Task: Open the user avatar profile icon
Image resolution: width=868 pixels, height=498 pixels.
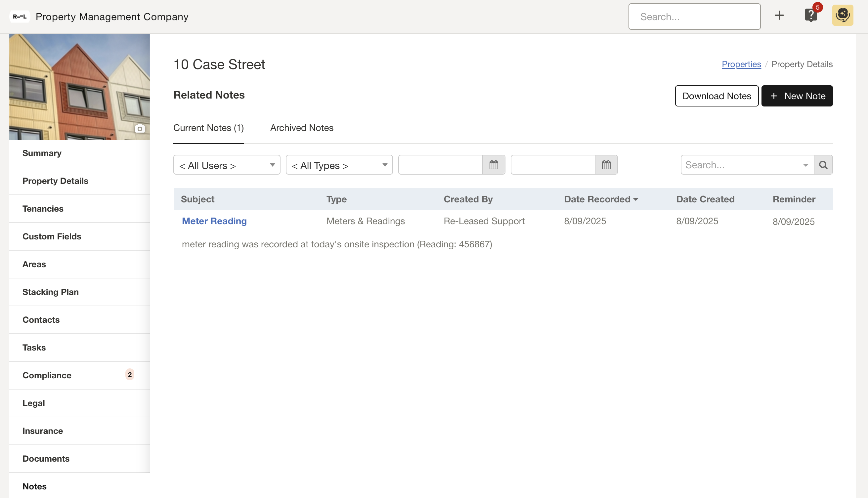Action: pyautogui.click(x=842, y=16)
